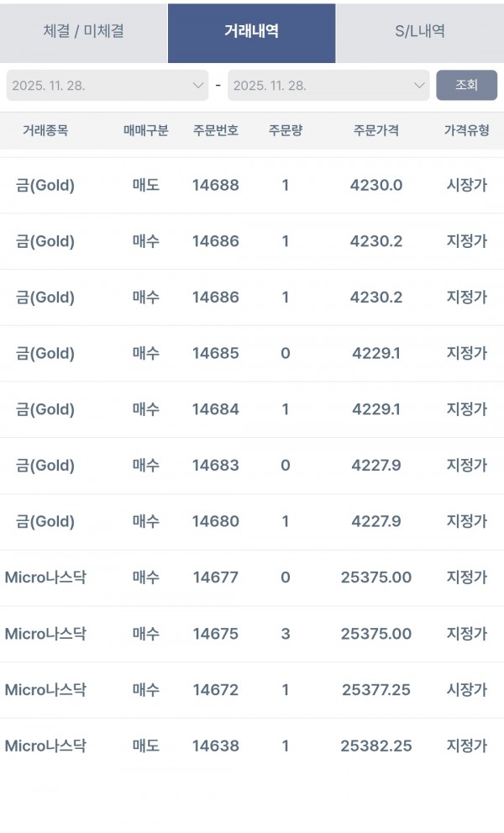Select Gold order 14680 at 4227.9

pos(252,522)
